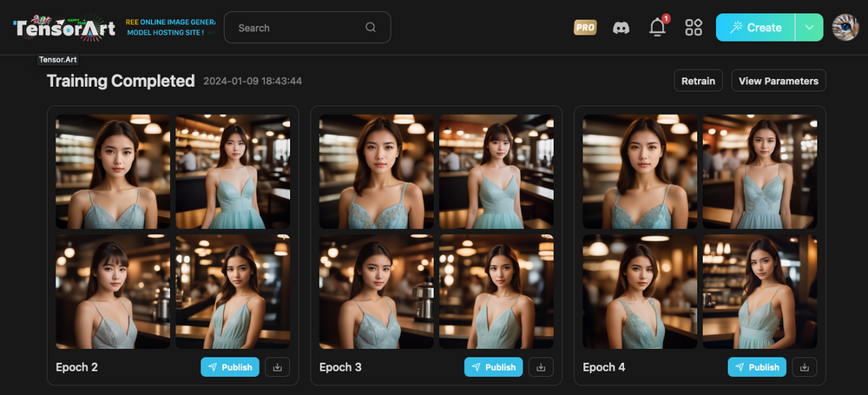Click the Retrain button

pyautogui.click(x=698, y=81)
